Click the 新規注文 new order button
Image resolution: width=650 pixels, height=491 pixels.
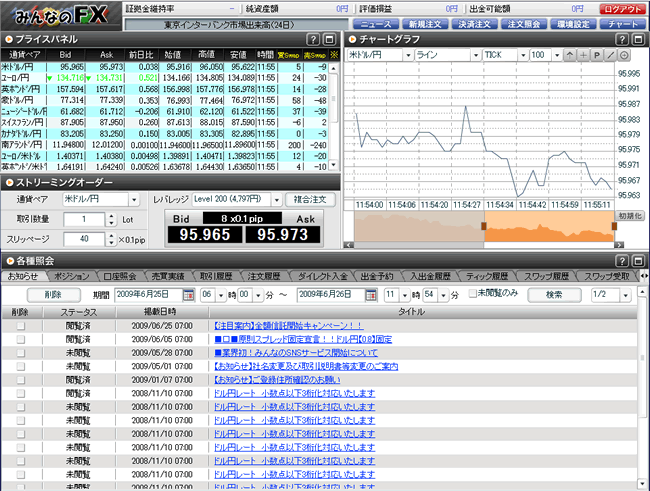tap(425, 24)
